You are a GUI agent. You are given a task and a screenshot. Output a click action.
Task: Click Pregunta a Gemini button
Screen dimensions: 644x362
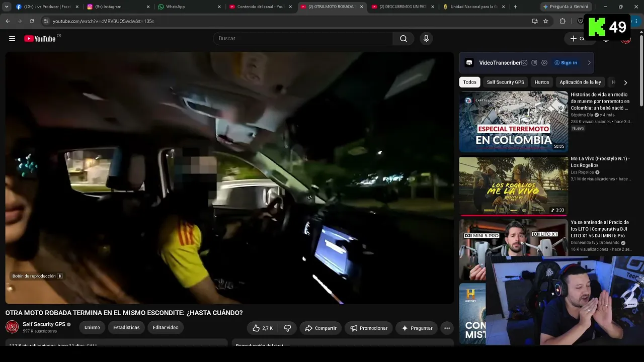coord(566,7)
